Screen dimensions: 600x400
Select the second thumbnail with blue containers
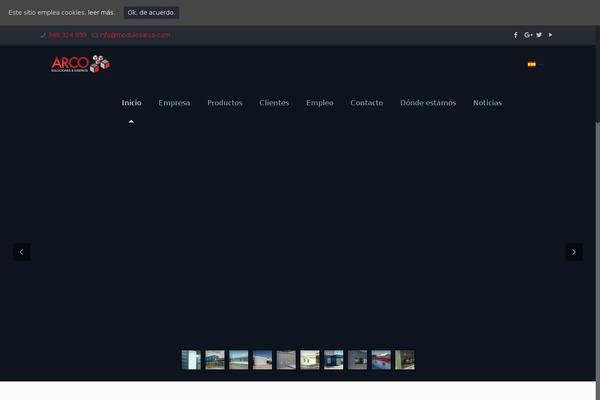pos(215,360)
